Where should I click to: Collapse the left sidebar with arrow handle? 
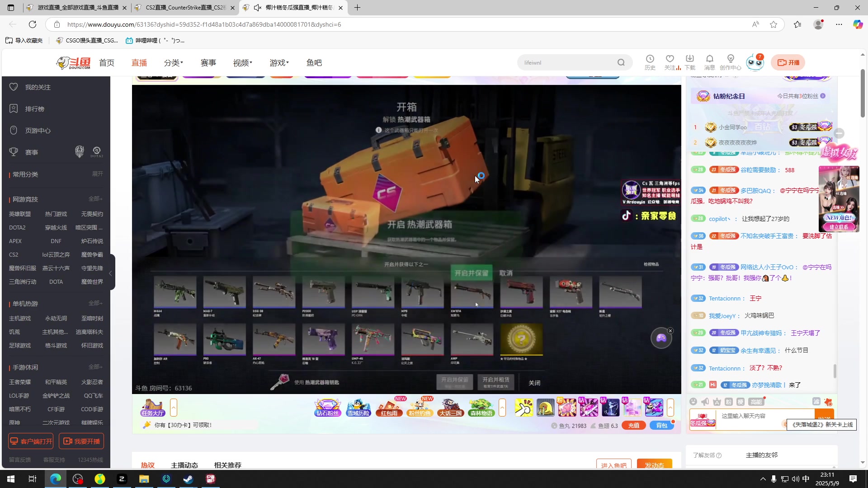(x=111, y=273)
